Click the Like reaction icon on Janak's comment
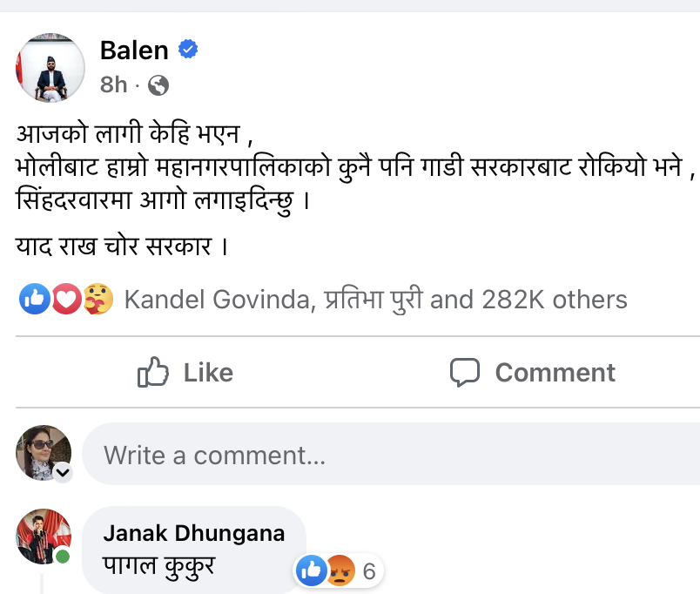700x594 pixels. (x=310, y=571)
